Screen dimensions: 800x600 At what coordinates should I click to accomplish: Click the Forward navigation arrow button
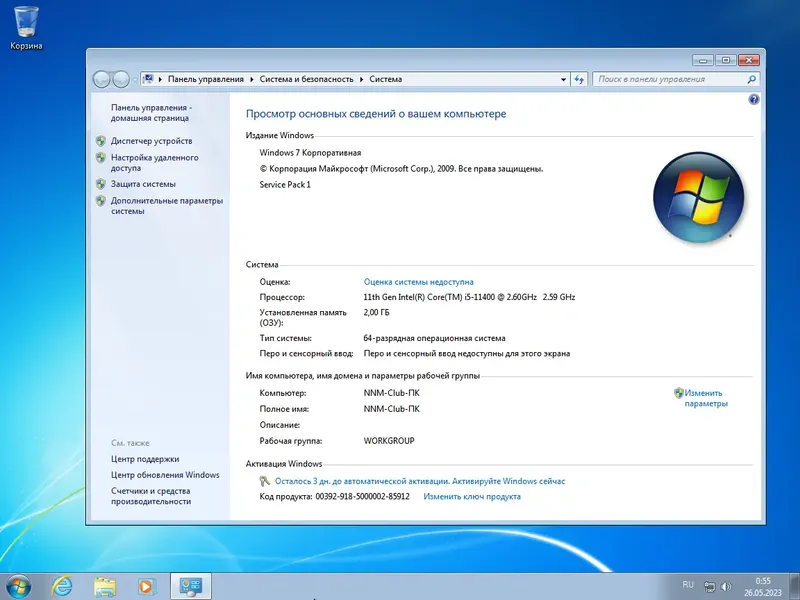click(x=121, y=79)
